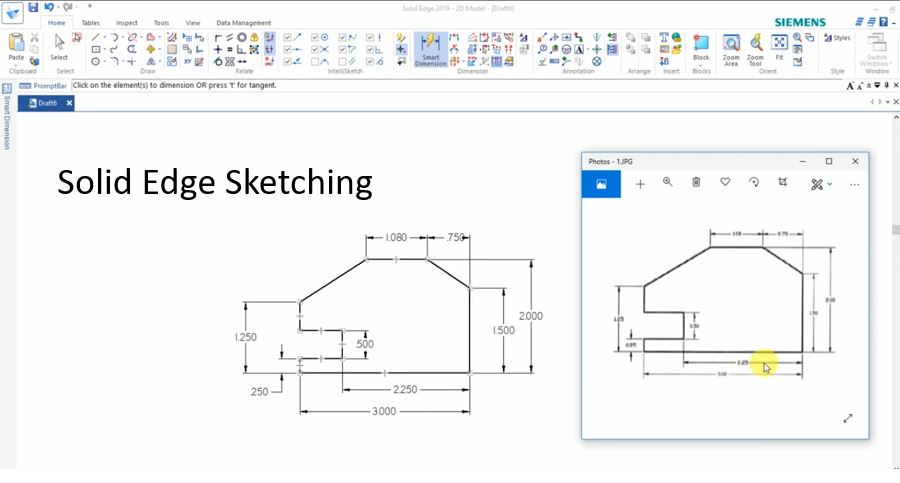Toggle the IntelliSketch center point checkbox

click(315, 37)
